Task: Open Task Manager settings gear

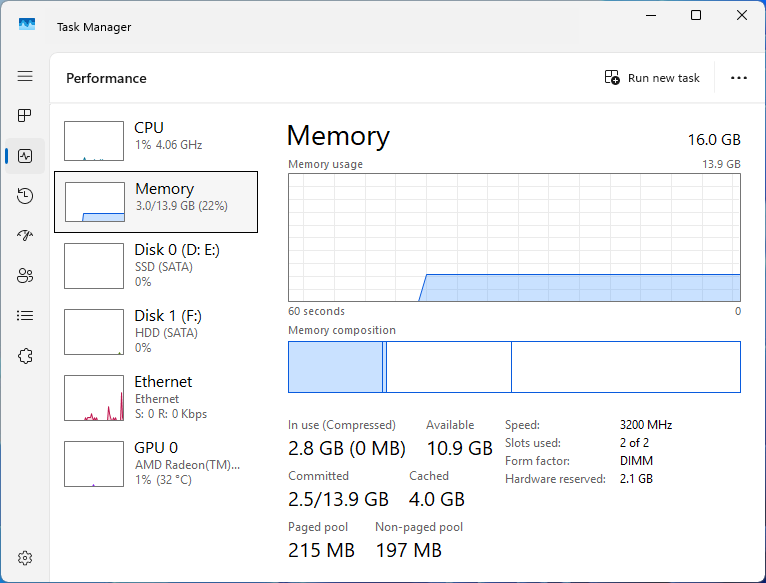Action: (x=25, y=558)
